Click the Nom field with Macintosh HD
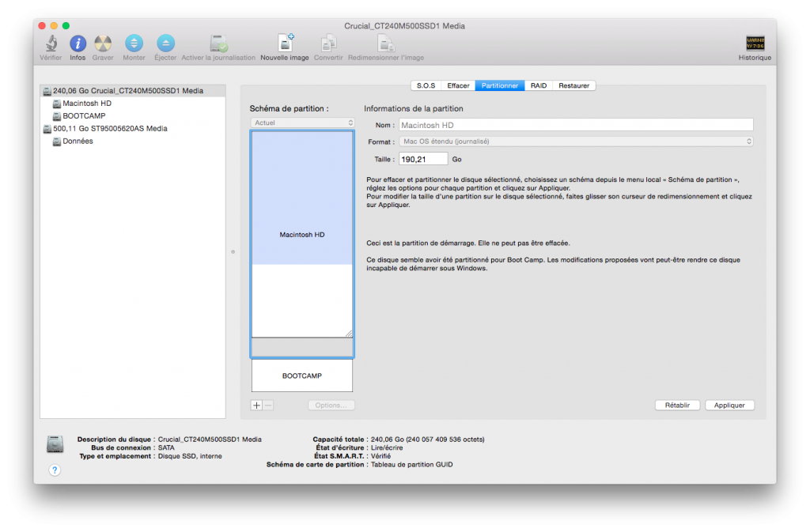Screen dimensions: 810x532 pos(576,126)
